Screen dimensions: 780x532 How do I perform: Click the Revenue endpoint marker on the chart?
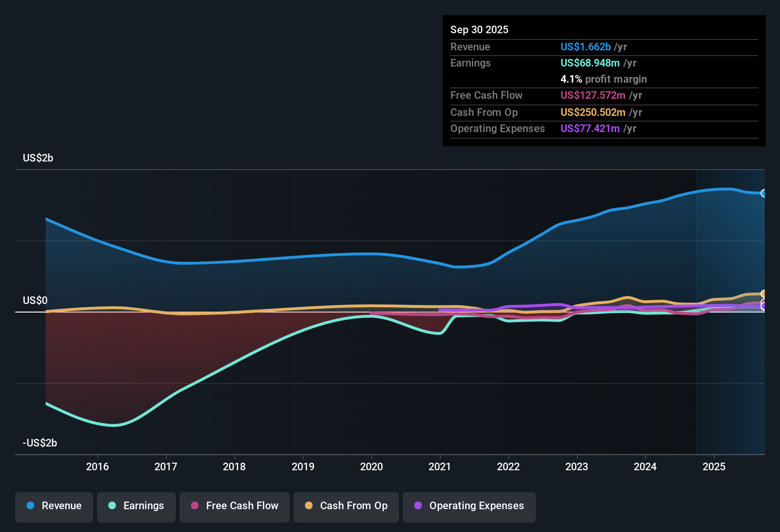coord(764,193)
